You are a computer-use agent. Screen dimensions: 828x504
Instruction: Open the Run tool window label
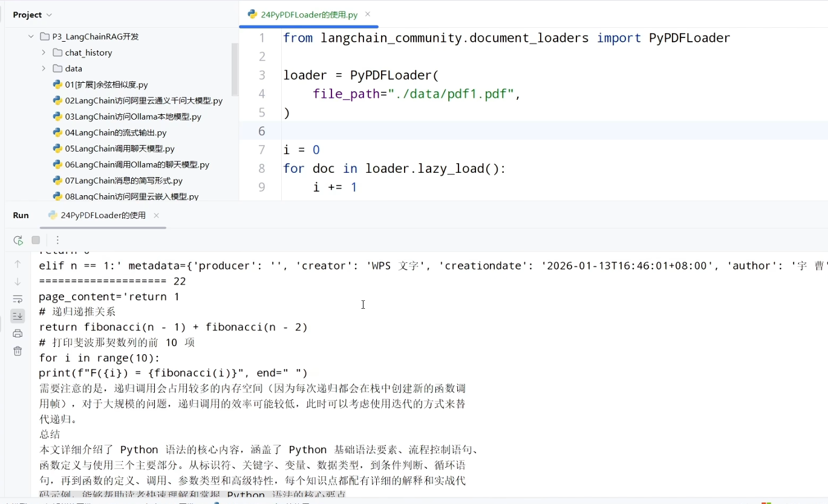point(21,215)
